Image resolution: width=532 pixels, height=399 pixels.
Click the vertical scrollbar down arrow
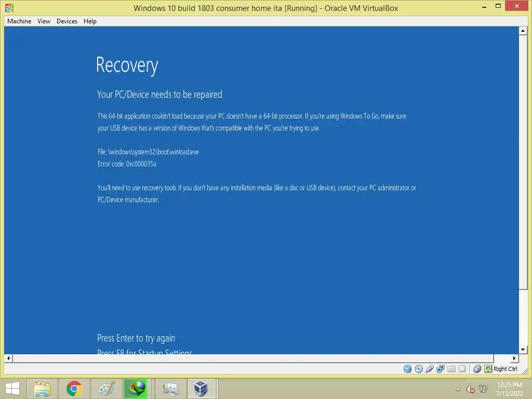(523, 350)
